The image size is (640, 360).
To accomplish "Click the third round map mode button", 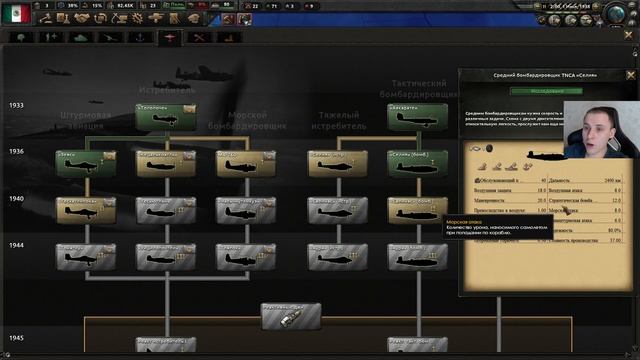I will 586,20.
